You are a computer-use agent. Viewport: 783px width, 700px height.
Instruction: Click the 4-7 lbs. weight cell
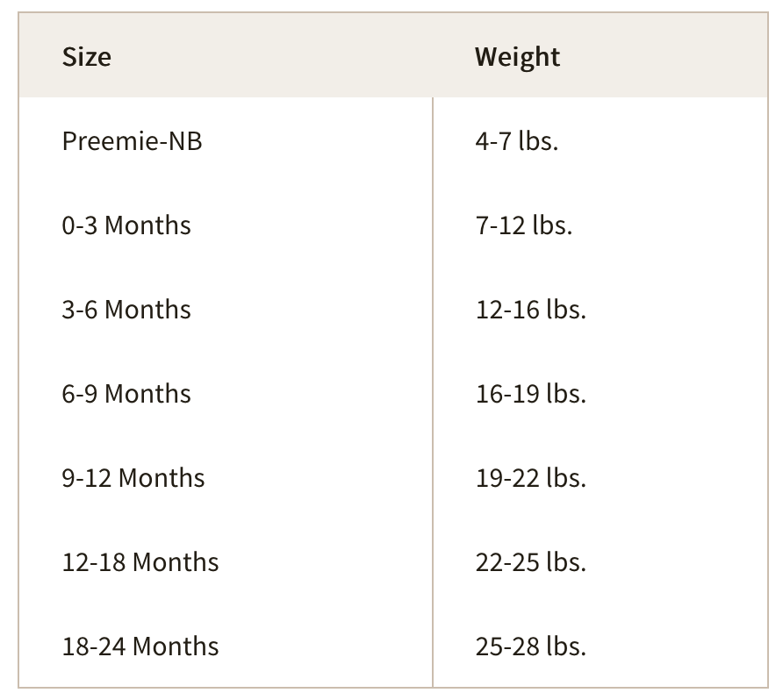[600, 140]
